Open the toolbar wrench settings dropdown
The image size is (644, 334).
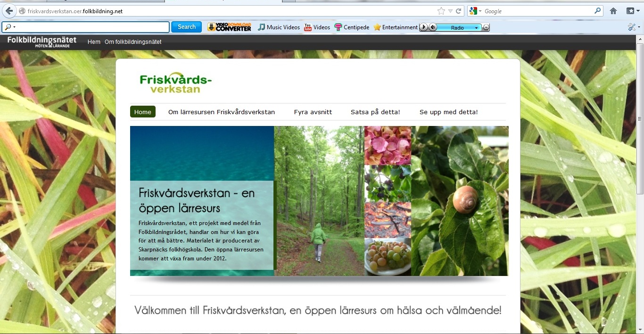point(634,27)
